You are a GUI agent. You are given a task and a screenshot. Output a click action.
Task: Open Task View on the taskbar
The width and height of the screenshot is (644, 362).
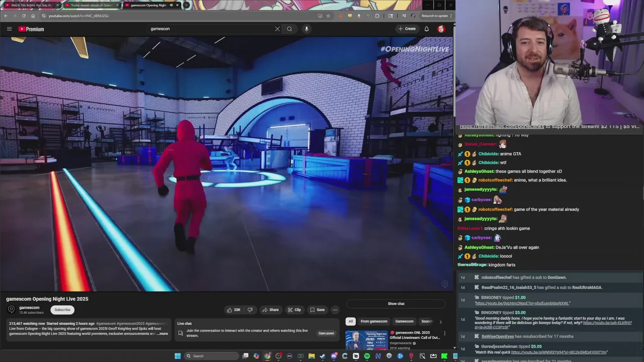(246, 356)
